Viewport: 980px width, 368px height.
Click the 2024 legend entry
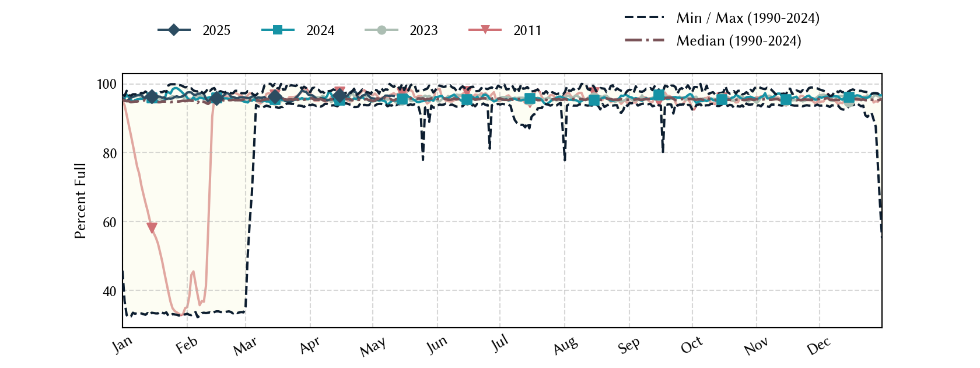click(298, 30)
